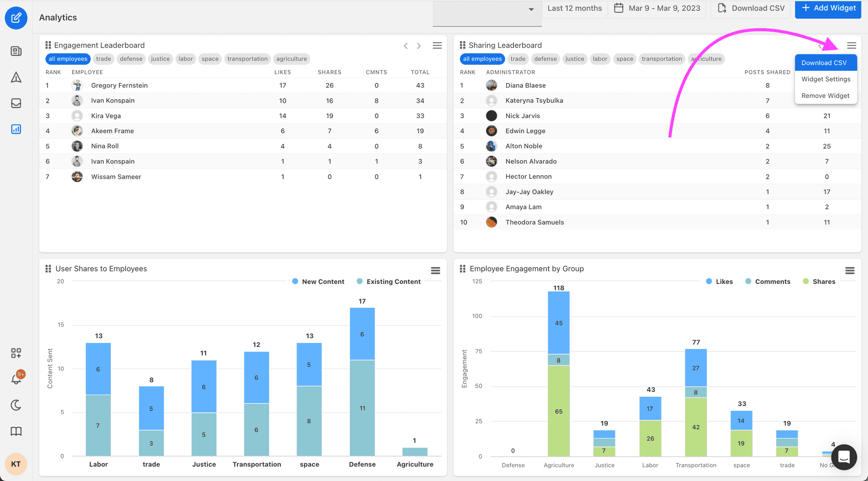The image size is (868, 481).
Task: Toggle Likes legend item
Action: tap(720, 281)
